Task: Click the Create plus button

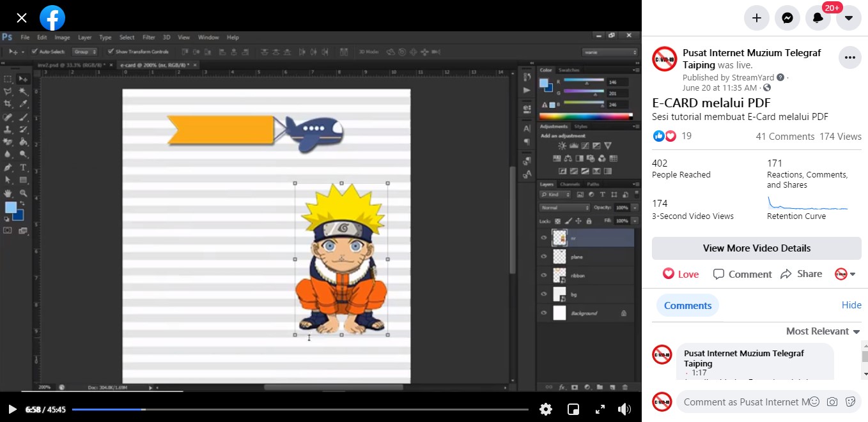Action: (757, 18)
